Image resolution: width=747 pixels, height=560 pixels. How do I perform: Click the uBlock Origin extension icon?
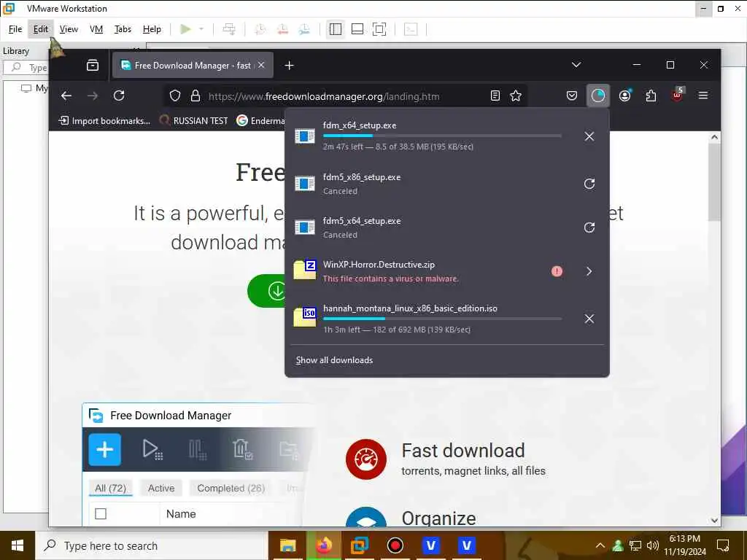click(x=677, y=96)
